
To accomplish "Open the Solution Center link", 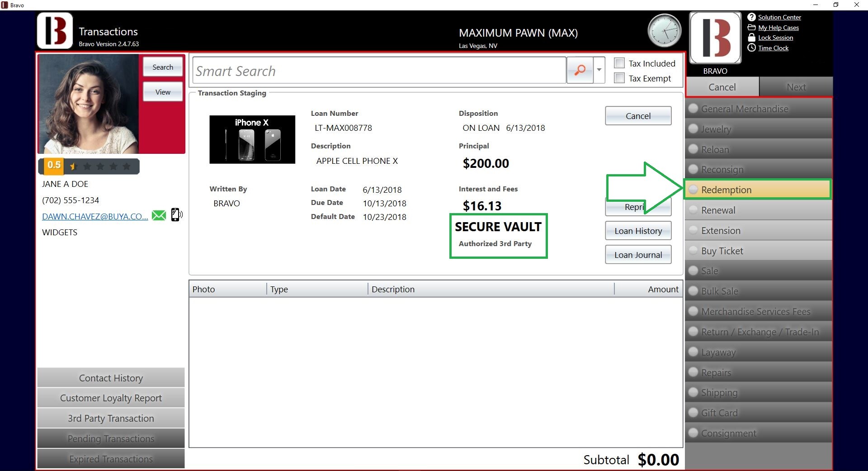I will click(x=779, y=17).
